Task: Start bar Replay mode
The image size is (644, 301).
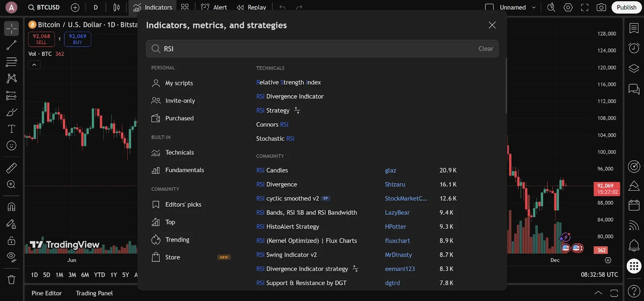Action: (x=252, y=7)
